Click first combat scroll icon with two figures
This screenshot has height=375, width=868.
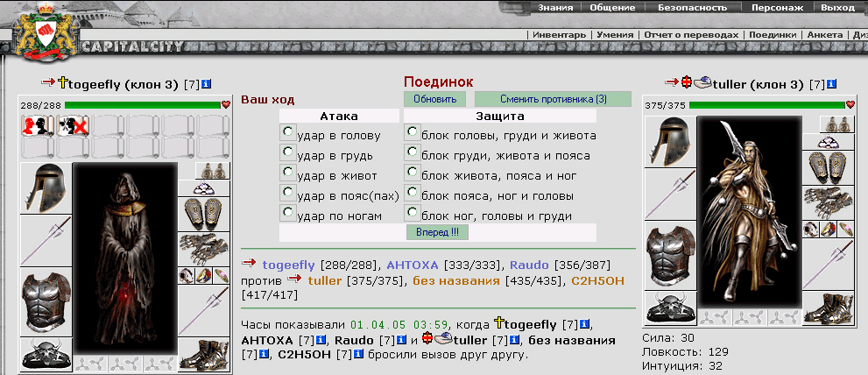pyautogui.click(x=38, y=125)
